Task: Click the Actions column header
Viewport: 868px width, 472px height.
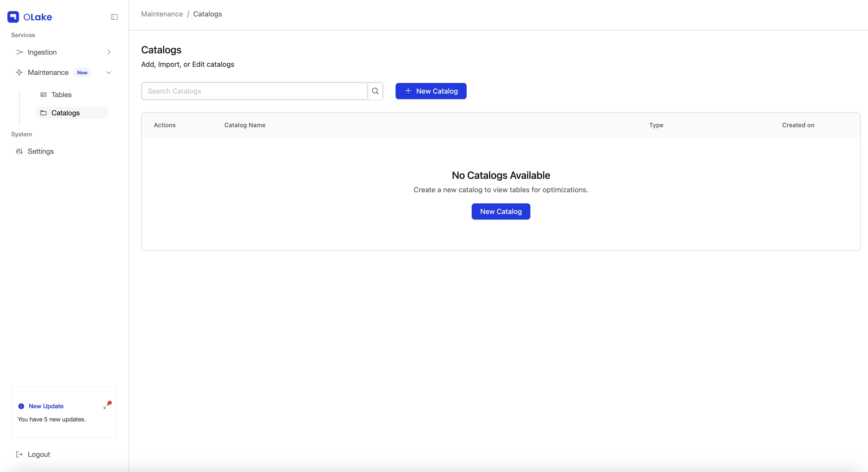Action: tap(165, 125)
